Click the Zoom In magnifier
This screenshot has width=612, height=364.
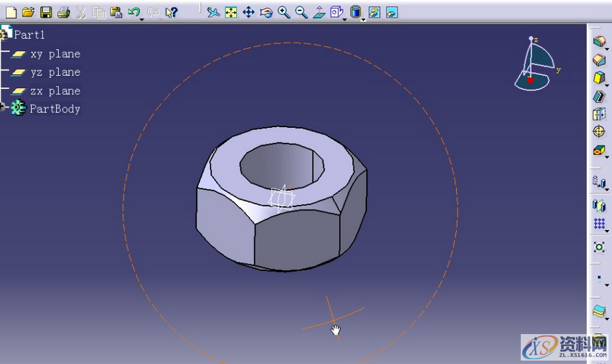(284, 12)
